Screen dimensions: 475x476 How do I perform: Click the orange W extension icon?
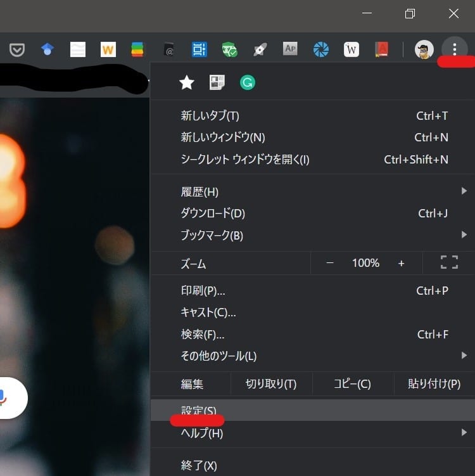coord(108,49)
